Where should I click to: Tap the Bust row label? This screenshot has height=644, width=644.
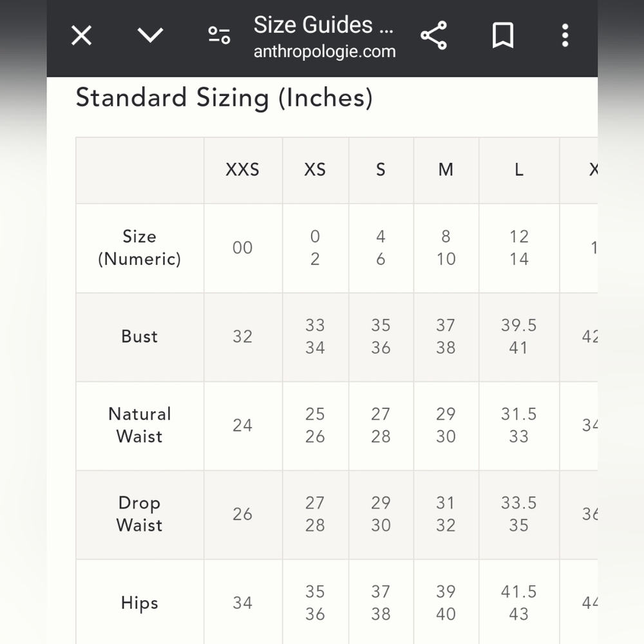click(139, 337)
